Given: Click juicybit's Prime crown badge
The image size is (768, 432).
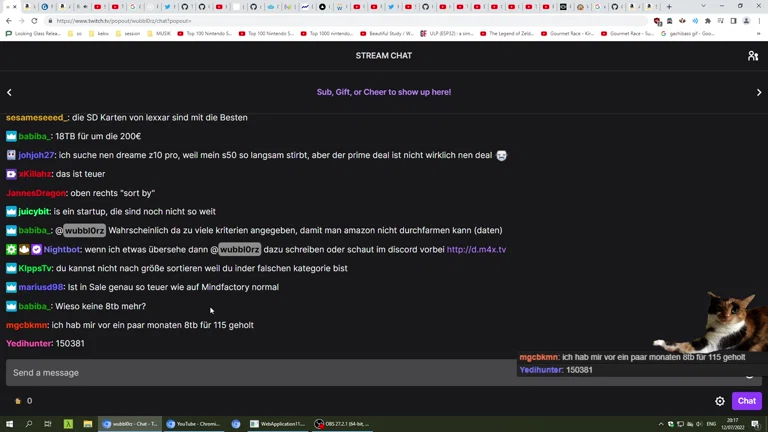Looking at the screenshot, I should click(x=11, y=212).
